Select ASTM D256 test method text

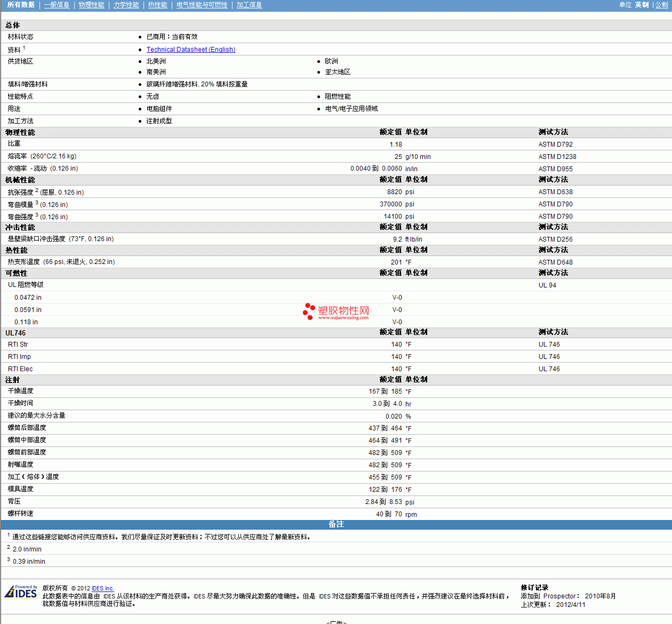[x=556, y=239]
